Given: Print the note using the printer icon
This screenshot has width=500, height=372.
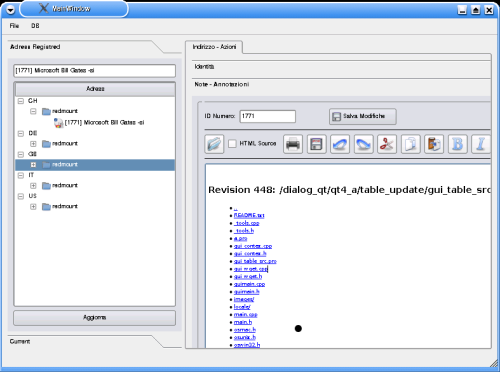Looking at the screenshot, I should point(293,144).
